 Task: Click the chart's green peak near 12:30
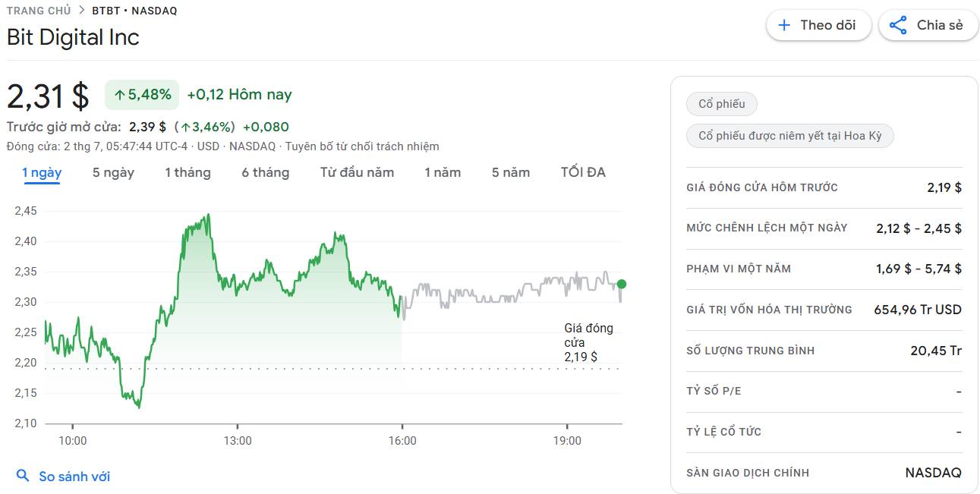(x=208, y=216)
